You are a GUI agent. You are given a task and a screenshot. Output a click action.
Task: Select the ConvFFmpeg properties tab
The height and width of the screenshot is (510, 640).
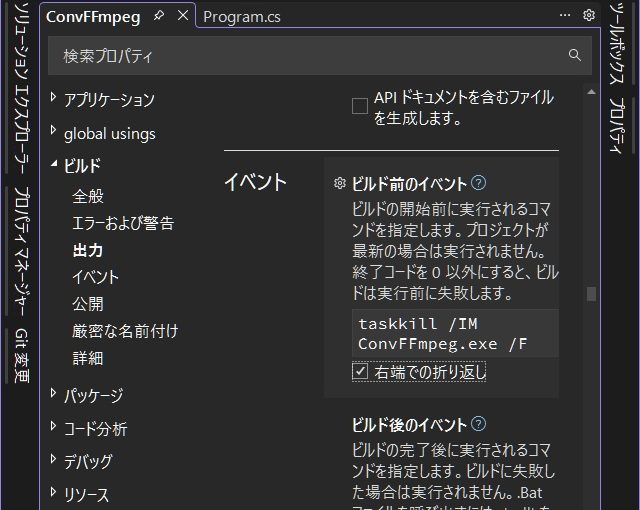(93, 17)
